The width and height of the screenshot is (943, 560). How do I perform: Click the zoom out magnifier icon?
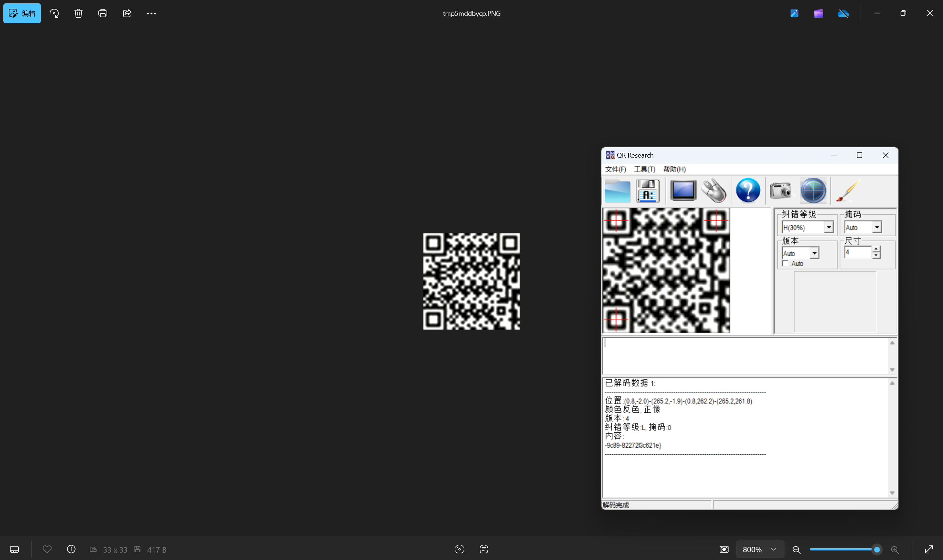(x=796, y=550)
